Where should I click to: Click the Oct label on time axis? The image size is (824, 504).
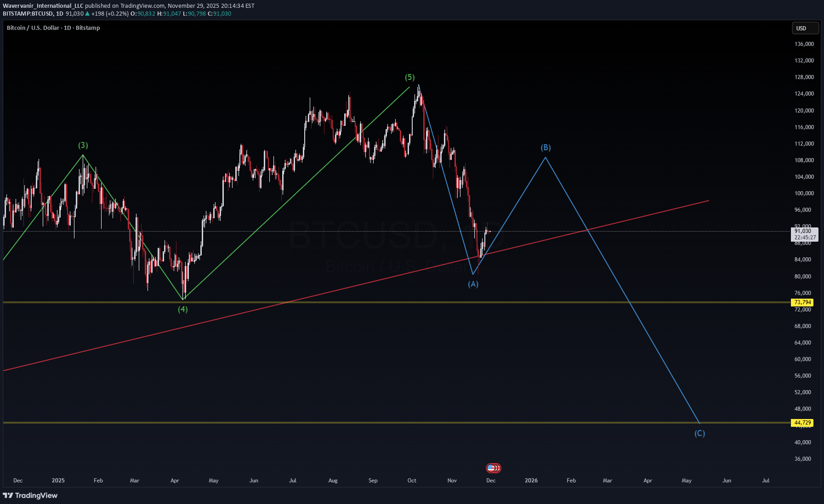[412, 481]
